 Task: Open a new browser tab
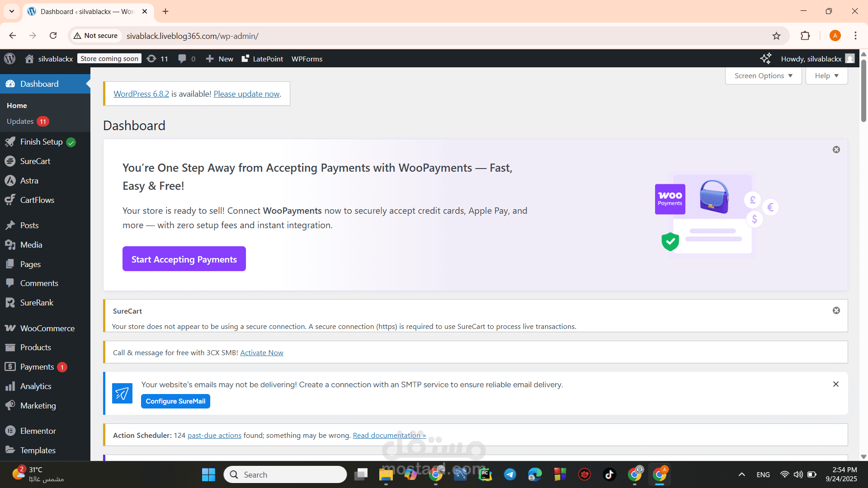pos(165,11)
